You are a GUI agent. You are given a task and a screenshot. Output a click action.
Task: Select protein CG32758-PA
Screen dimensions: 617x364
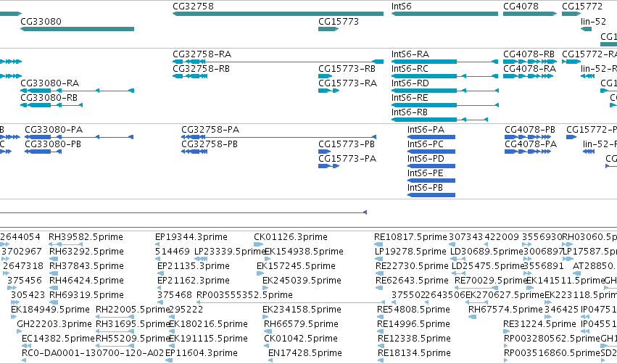pos(210,130)
